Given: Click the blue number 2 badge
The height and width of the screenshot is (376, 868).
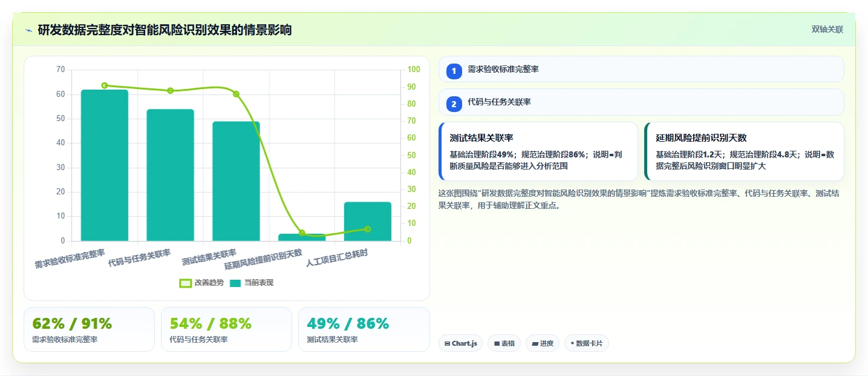Looking at the screenshot, I should click(x=454, y=104).
